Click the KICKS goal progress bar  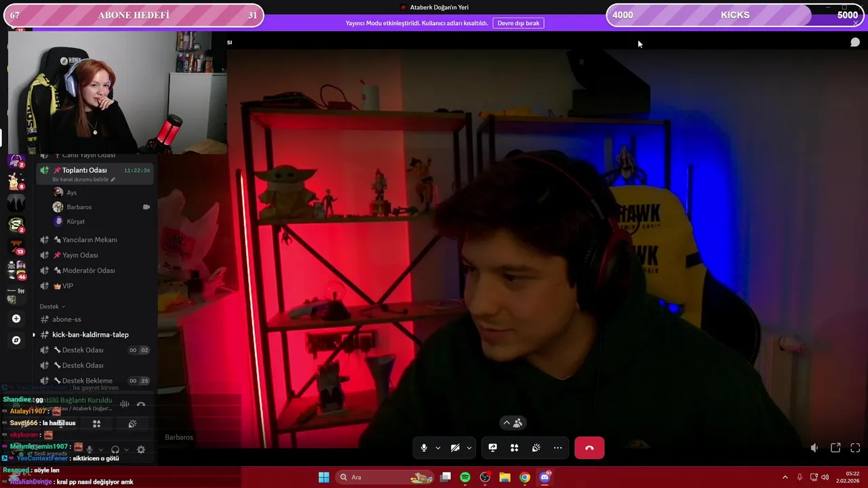pos(735,15)
